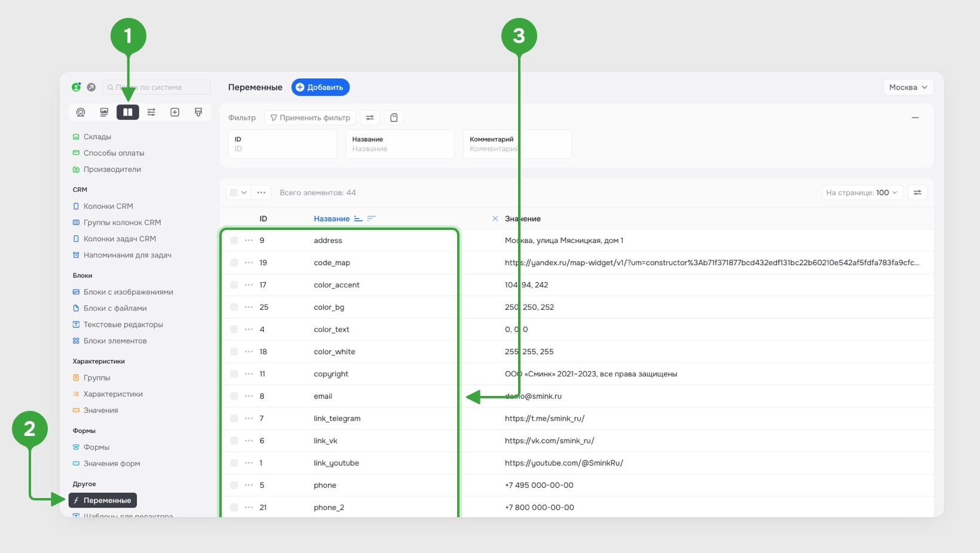Open Склады in the sidebar
The width and height of the screenshot is (980, 553).
click(97, 137)
